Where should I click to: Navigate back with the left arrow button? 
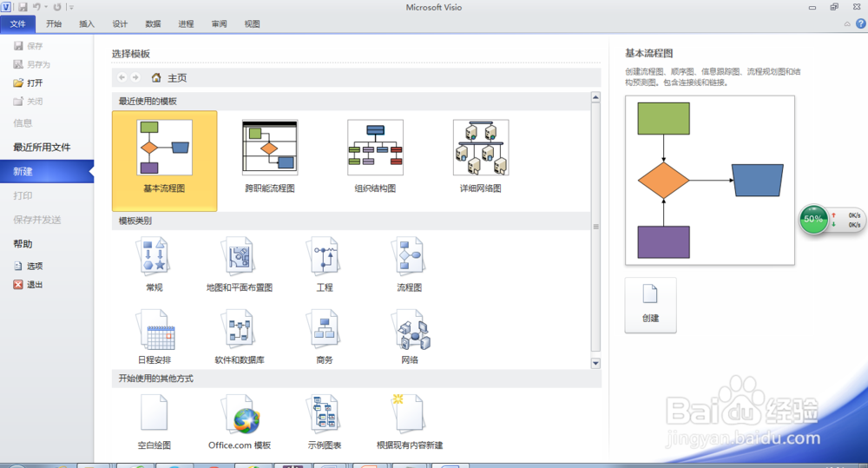click(122, 77)
